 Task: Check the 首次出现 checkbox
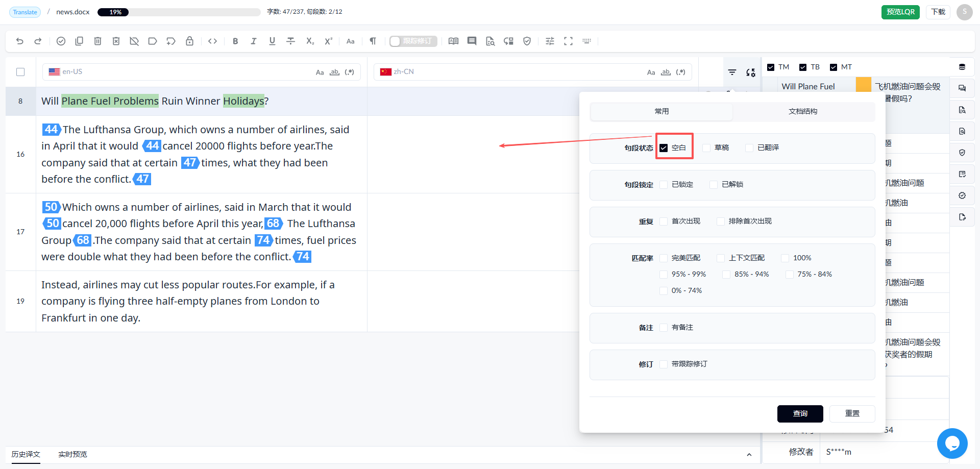(664, 221)
